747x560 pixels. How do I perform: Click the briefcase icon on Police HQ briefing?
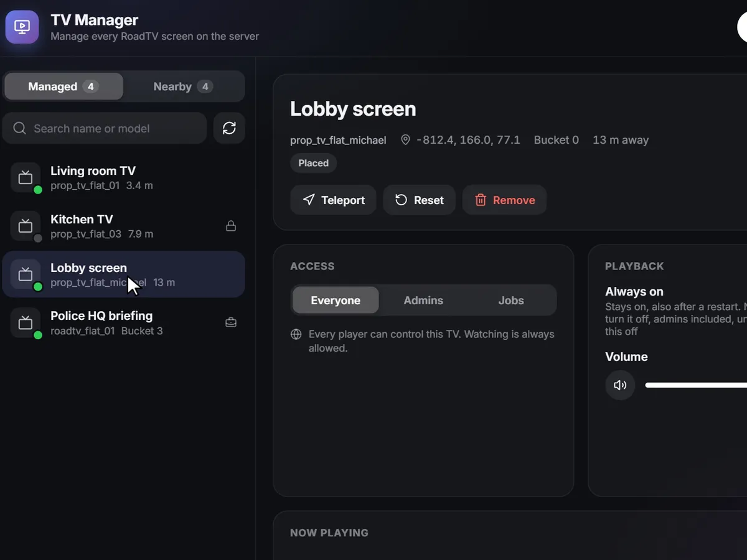point(231,322)
